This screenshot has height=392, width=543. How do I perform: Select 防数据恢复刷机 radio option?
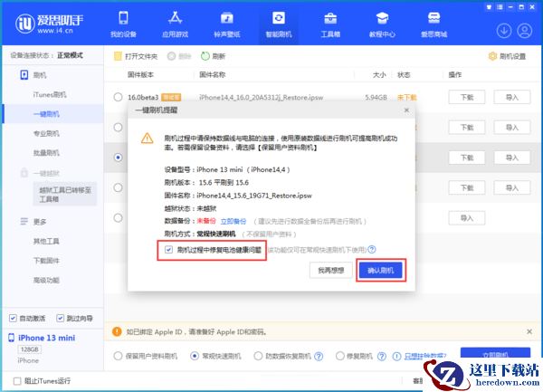pos(258,356)
